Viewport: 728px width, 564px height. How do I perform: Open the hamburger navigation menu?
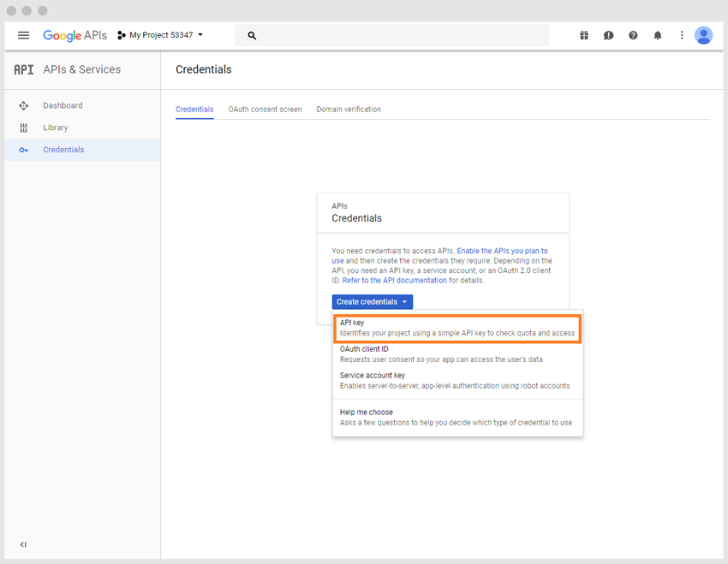(x=23, y=35)
